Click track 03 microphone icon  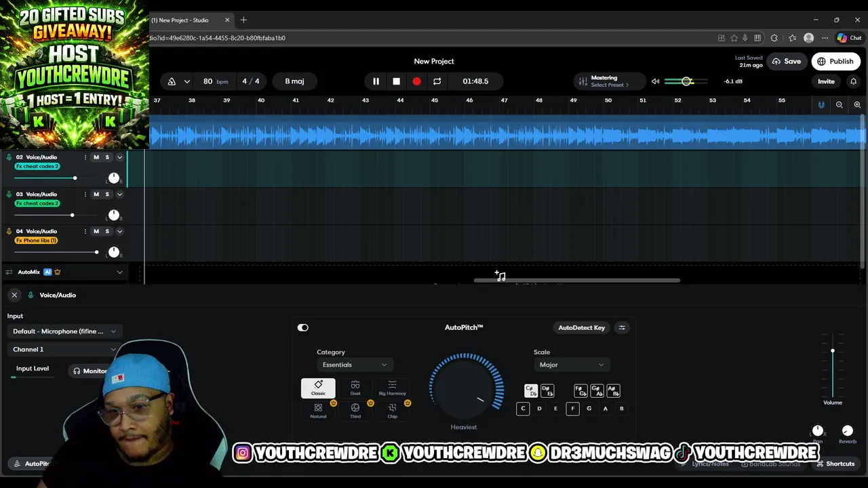pos(9,195)
